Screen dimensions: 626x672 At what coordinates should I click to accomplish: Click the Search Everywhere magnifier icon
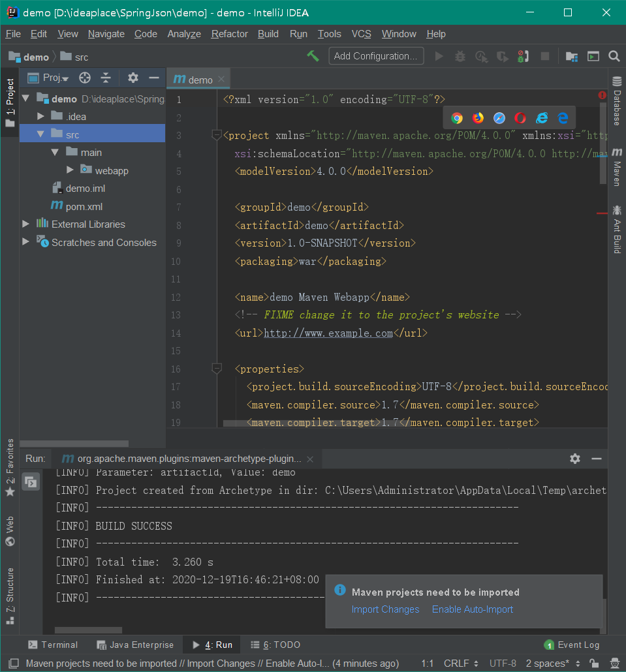[614, 56]
